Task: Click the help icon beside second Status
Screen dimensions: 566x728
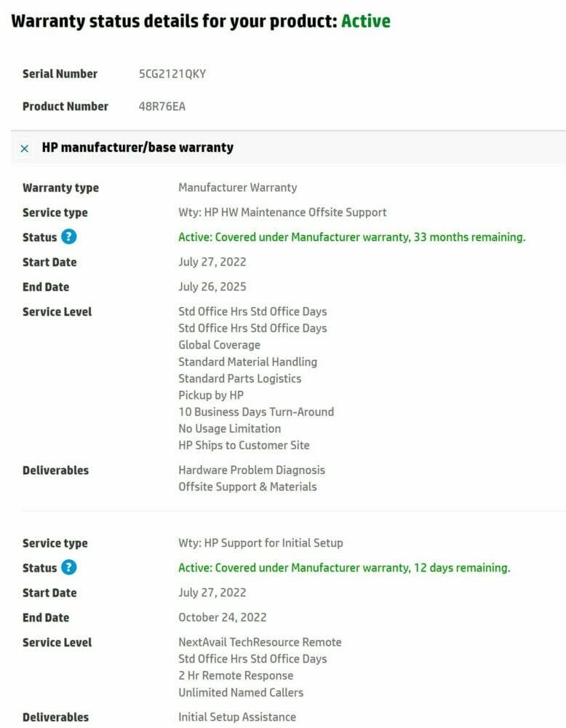Action: (68, 567)
